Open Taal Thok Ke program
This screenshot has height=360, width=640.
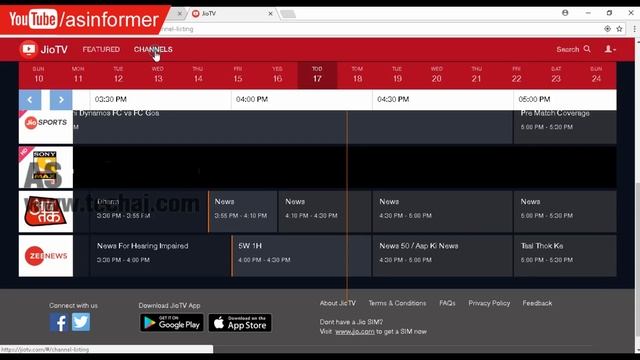[x=565, y=256]
